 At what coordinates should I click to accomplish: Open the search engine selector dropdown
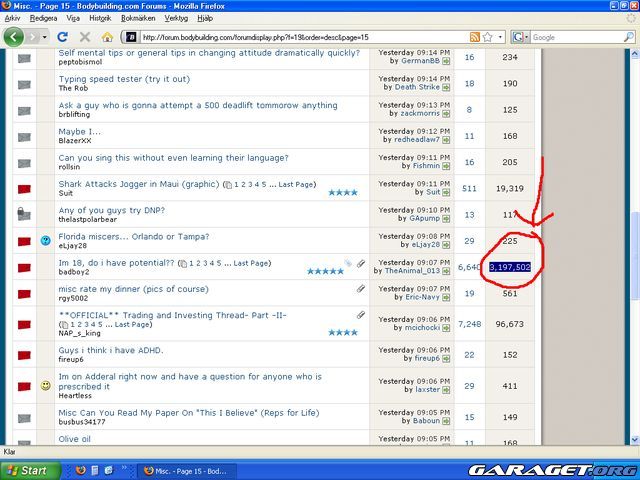[x=527, y=38]
